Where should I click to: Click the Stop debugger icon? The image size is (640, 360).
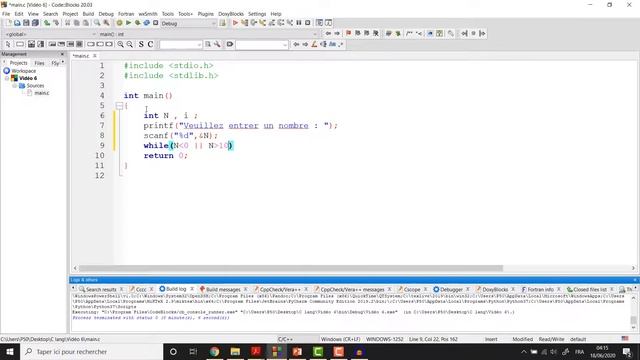(x=308, y=23)
